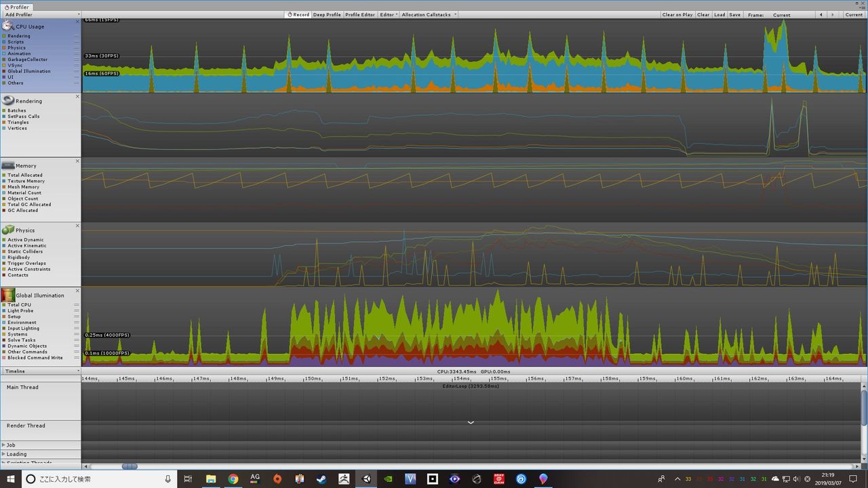This screenshot has height=488, width=868.
Task: Click the Save button
Action: [x=734, y=14]
